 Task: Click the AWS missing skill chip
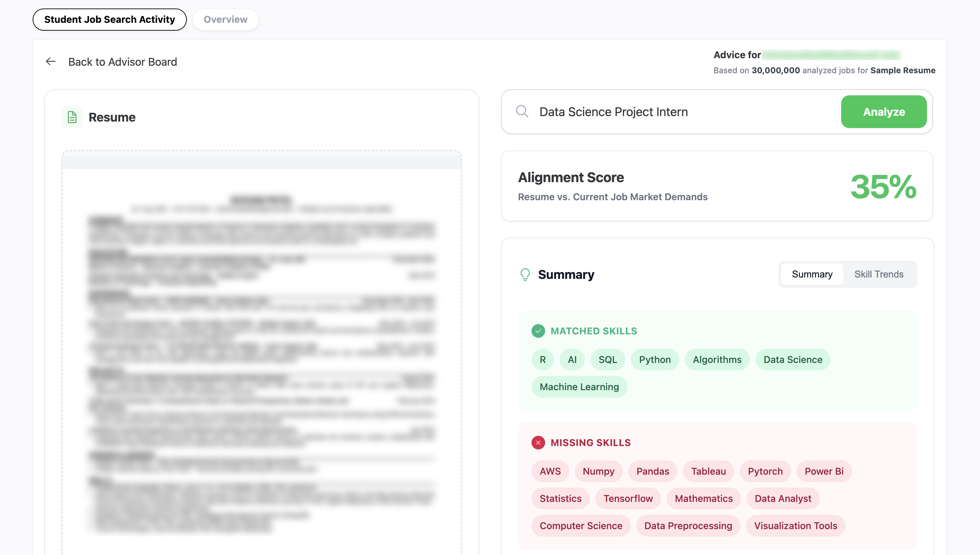[550, 471]
